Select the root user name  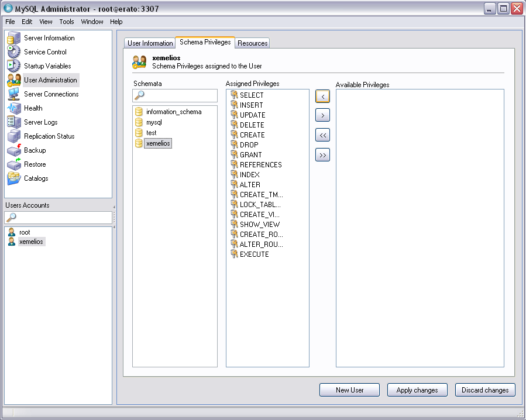pos(25,232)
